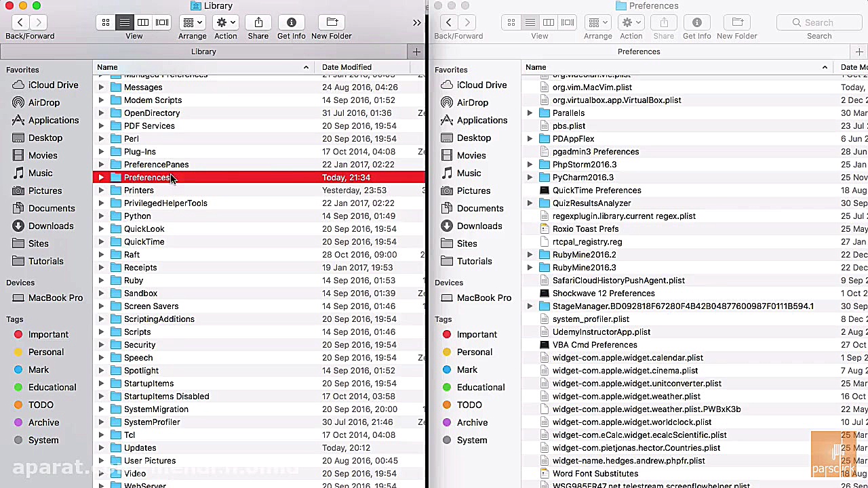Create New Folder in Preferences window
Screen dimensions: 868x488
point(737,22)
